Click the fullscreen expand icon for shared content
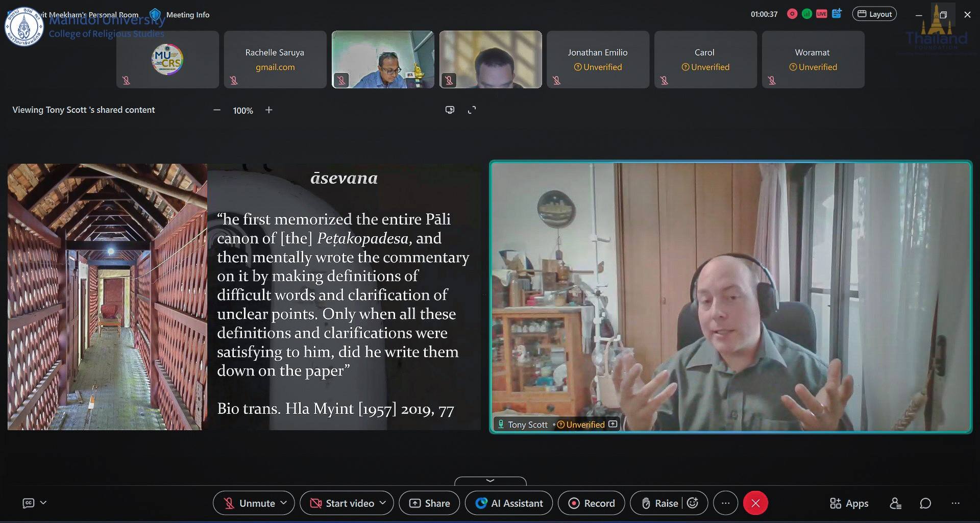 [x=472, y=110]
